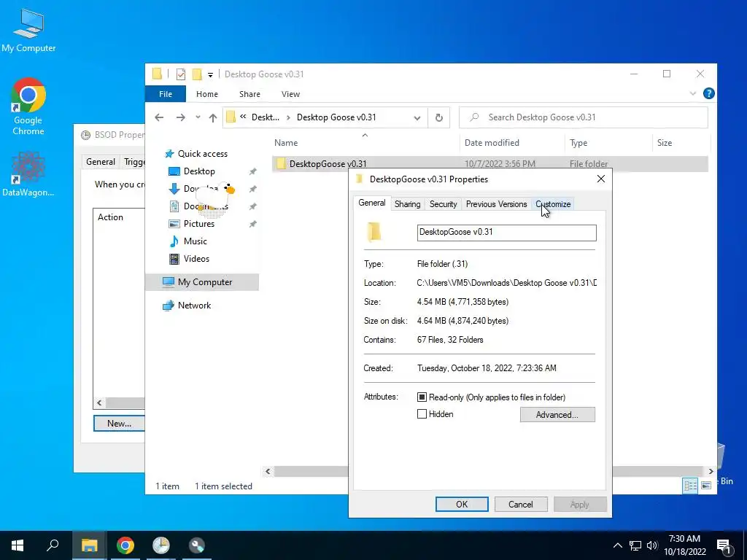Screen dimensions: 747x560
Task: Click the Search Desktop Goose v0.31 field
Action: pos(583,117)
